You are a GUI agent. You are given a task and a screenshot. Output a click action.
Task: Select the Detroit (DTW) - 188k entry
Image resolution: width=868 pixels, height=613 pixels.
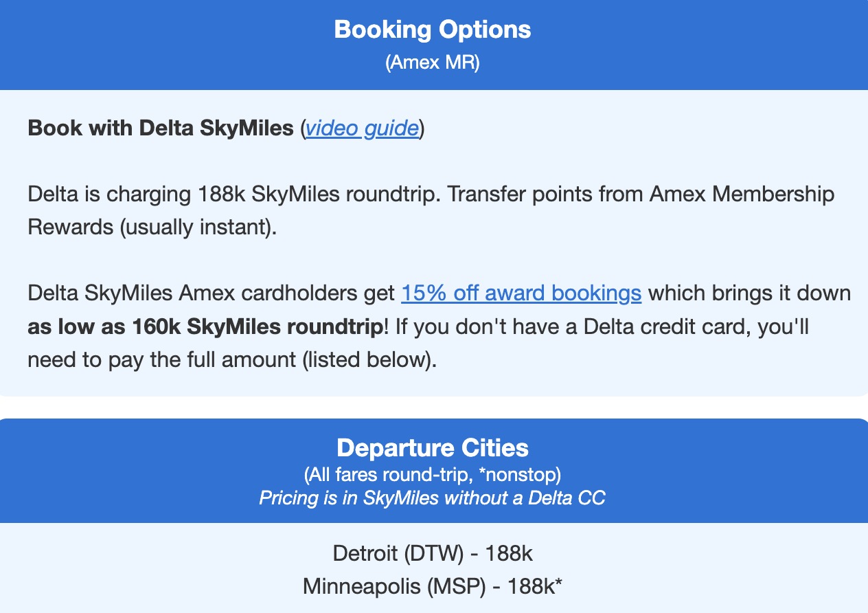coord(433,554)
